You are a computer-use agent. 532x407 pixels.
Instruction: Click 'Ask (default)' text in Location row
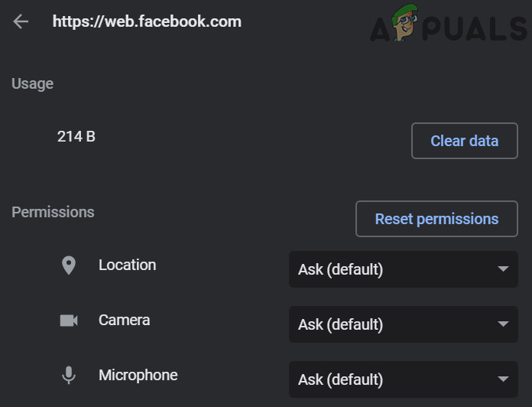point(340,269)
